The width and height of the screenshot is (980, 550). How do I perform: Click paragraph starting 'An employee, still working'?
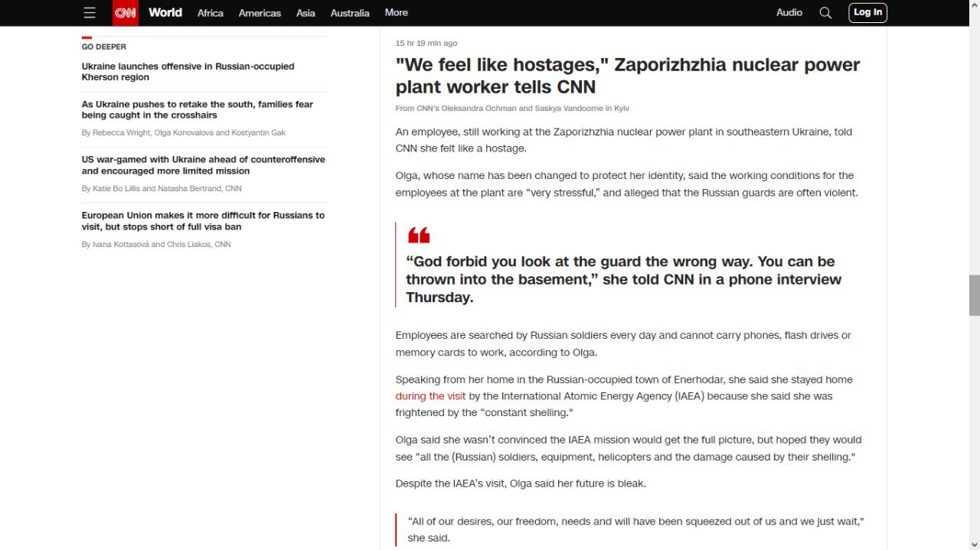(x=624, y=140)
